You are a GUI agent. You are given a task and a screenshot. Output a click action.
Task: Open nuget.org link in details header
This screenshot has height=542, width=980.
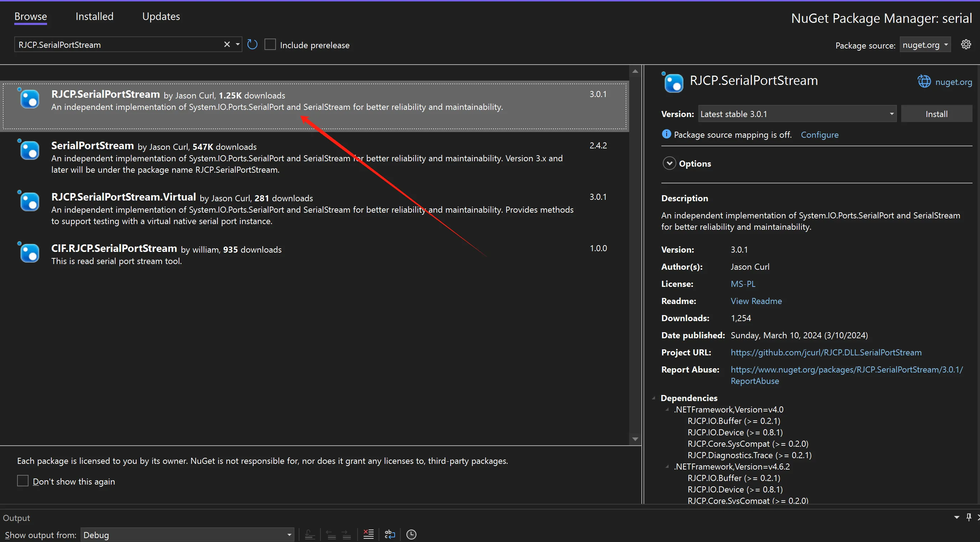click(953, 82)
